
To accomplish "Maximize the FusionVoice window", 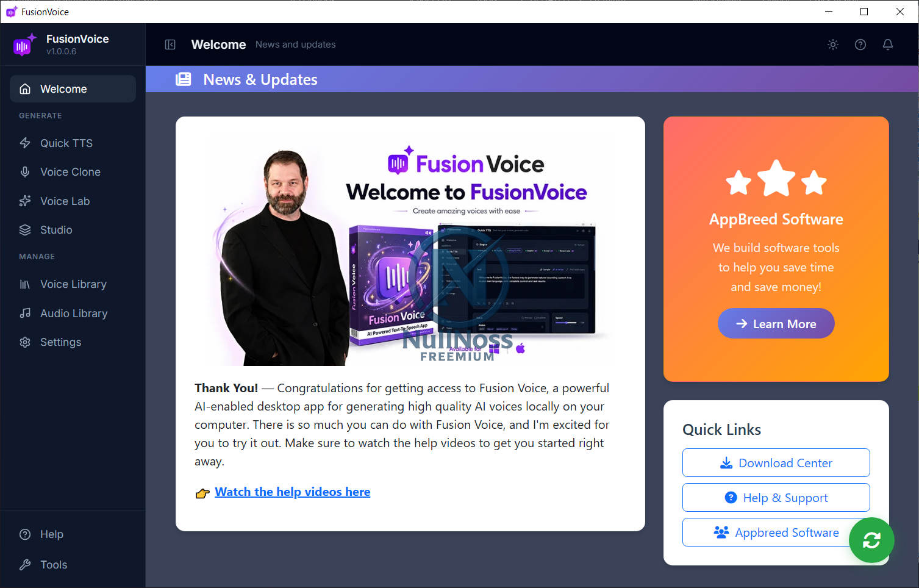I will tap(864, 12).
